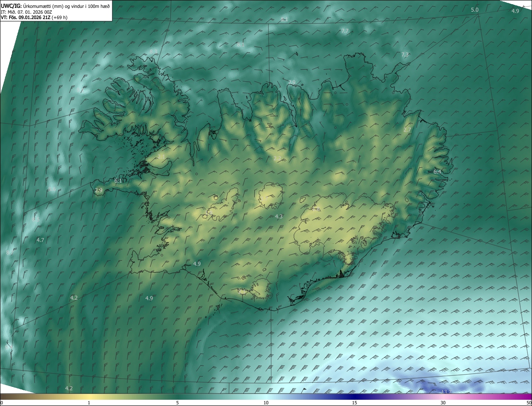The height and width of the screenshot is (406, 532).
Task: Select the 4.9 value right of 5.0
Action: pyautogui.click(x=515, y=11)
